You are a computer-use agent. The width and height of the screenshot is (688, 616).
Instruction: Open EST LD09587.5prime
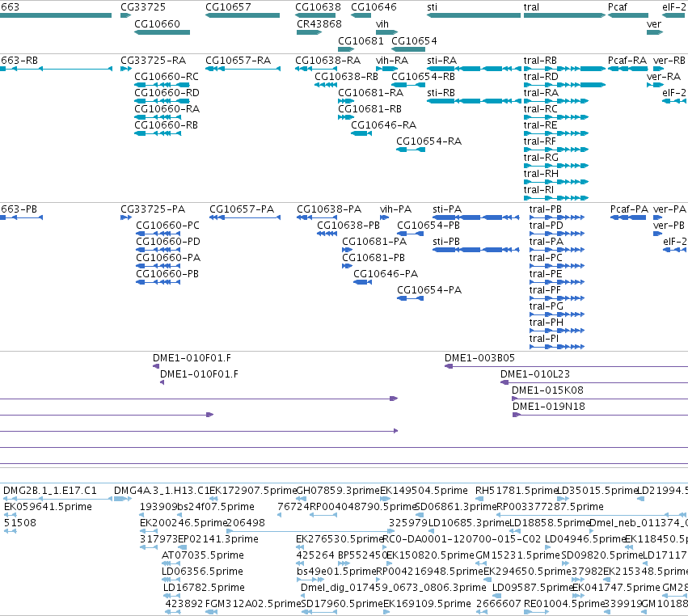pos(533,588)
